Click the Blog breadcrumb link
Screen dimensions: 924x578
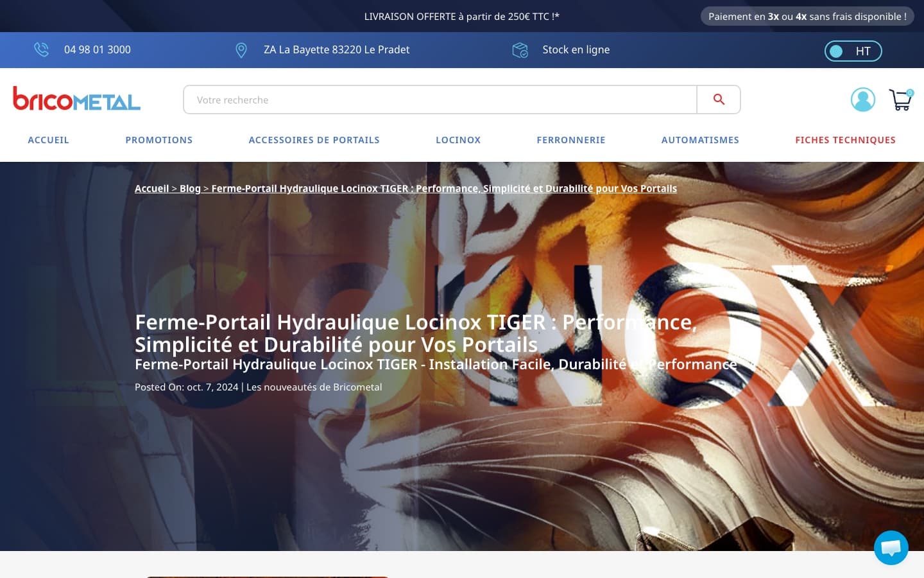pos(190,188)
